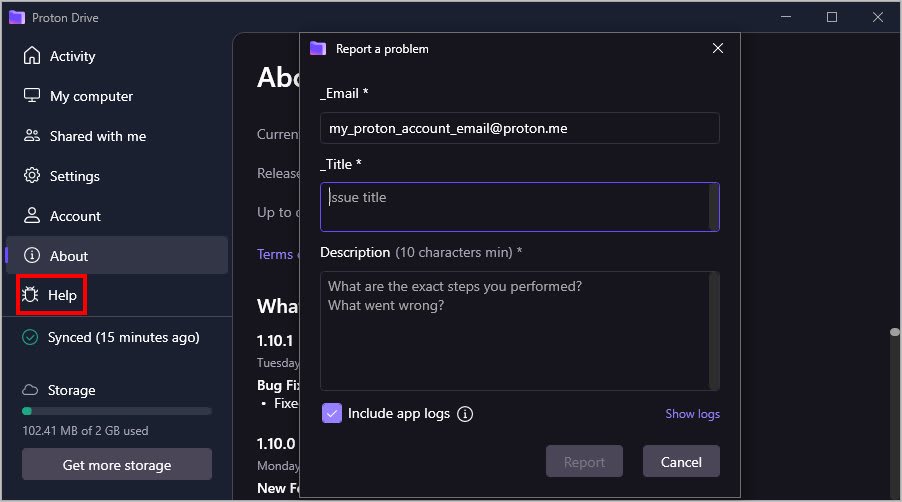The height and width of the screenshot is (502, 902).
Task: Click the green synced checkmark icon
Action: (30, 337)
